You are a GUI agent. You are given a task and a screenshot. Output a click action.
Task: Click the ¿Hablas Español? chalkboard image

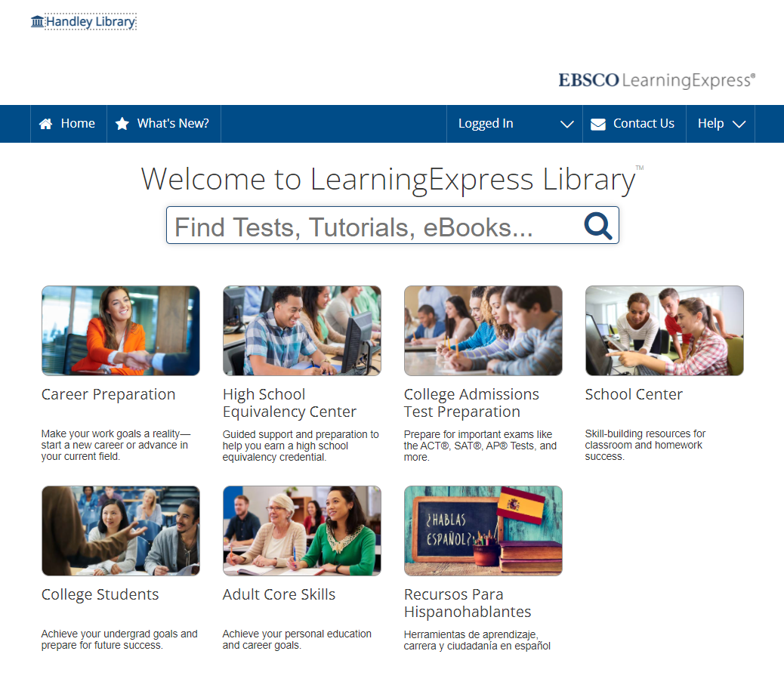coord(483,530)
